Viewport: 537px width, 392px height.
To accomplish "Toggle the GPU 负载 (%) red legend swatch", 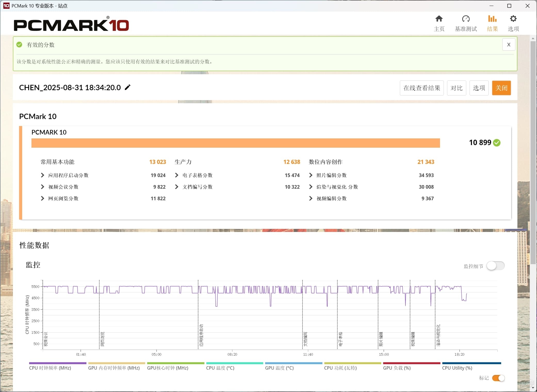I will (x=412, y=363).
